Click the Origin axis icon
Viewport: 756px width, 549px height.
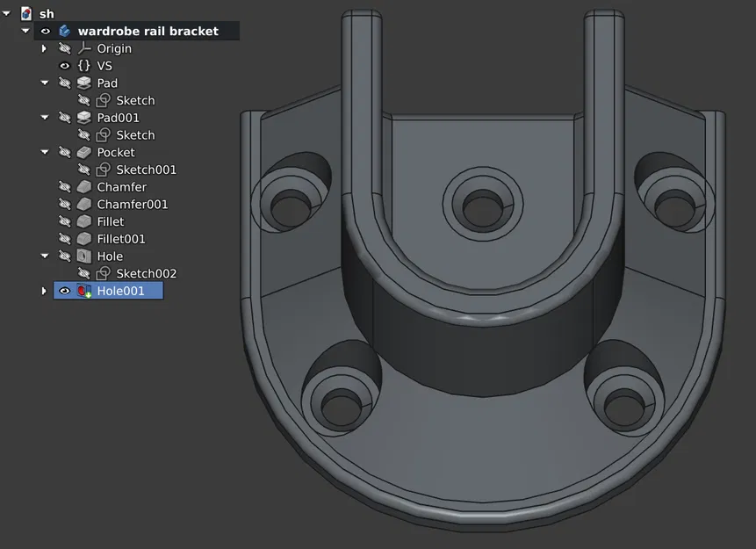[x=84, y=48]
